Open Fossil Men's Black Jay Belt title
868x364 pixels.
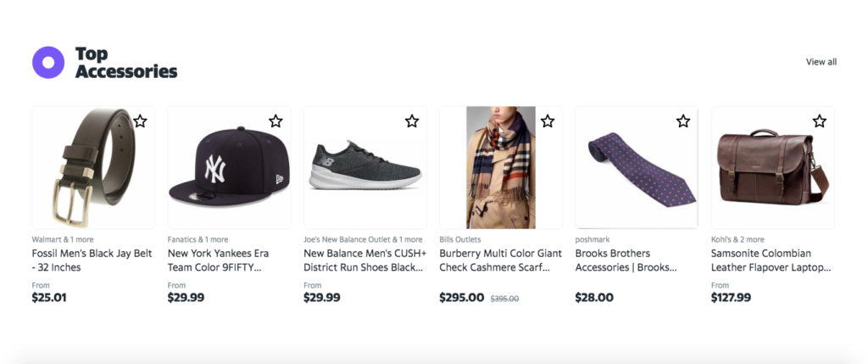(92, 260)
